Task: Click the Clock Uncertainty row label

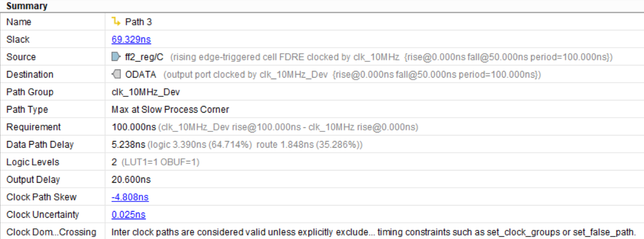Action: pos(43,215)
